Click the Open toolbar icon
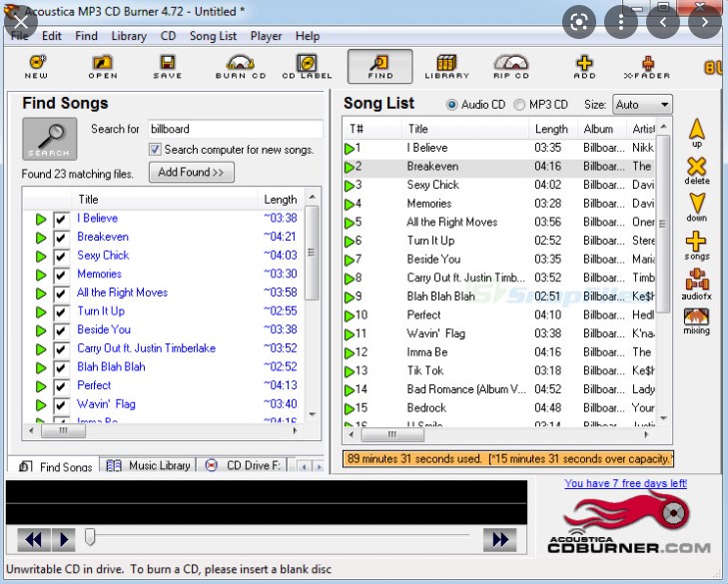This screenshot has height=584, width=728. 103,66
